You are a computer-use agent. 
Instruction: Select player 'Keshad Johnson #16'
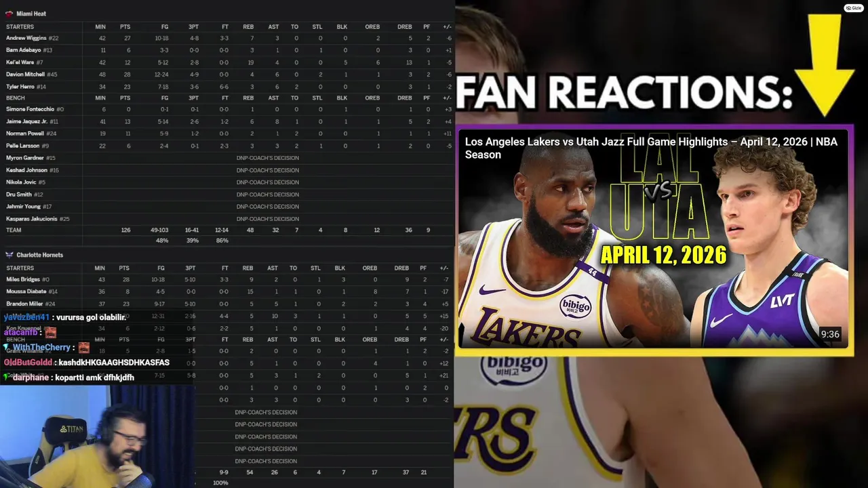click(33, 170)
